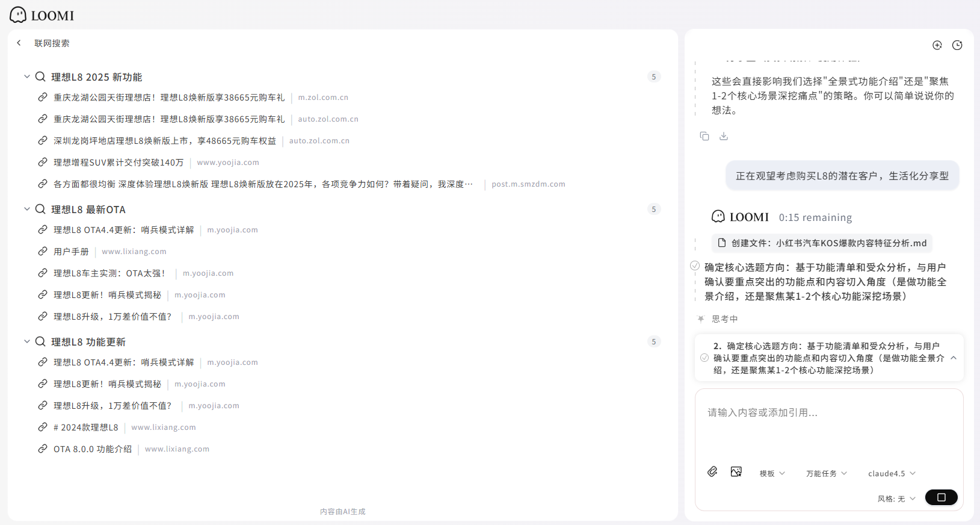Collapse the 理想L8 2025 新功能 search group

26,76
